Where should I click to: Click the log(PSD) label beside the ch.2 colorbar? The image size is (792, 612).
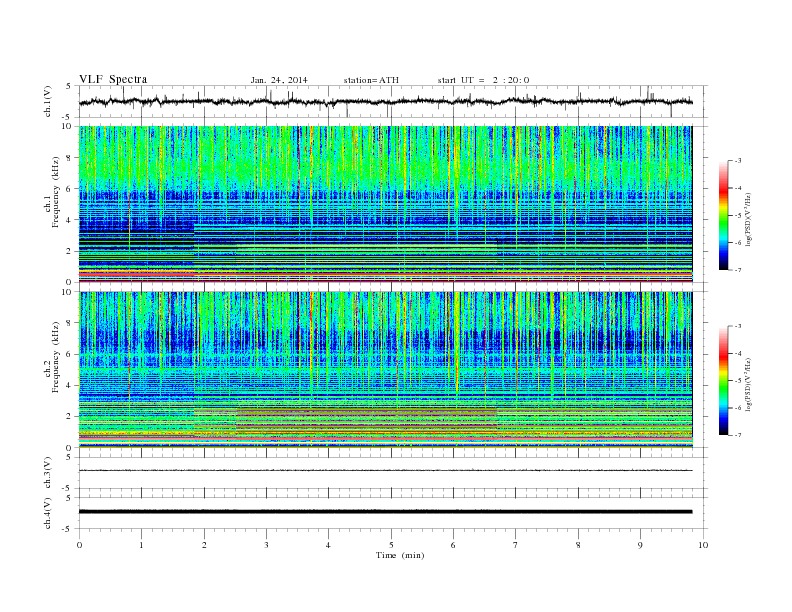(x=749, y=385)
